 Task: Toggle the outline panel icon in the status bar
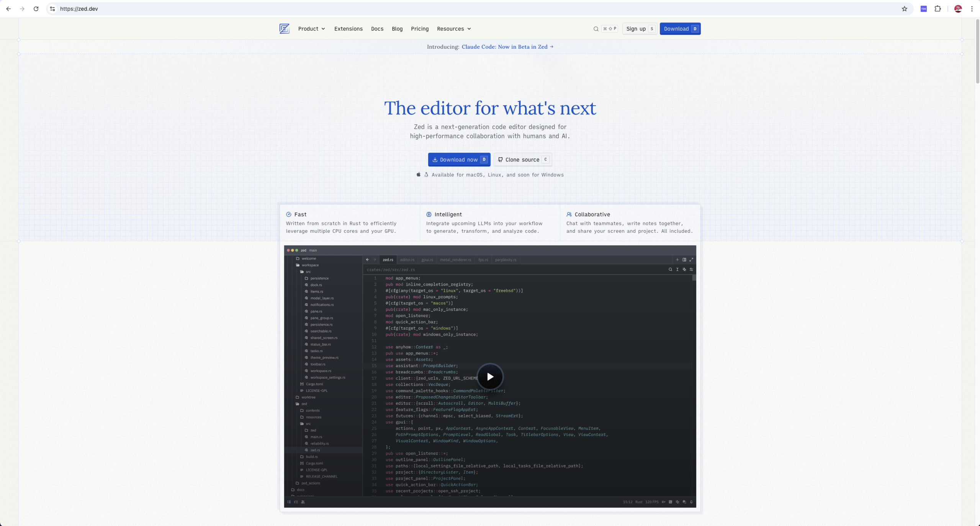296,502
